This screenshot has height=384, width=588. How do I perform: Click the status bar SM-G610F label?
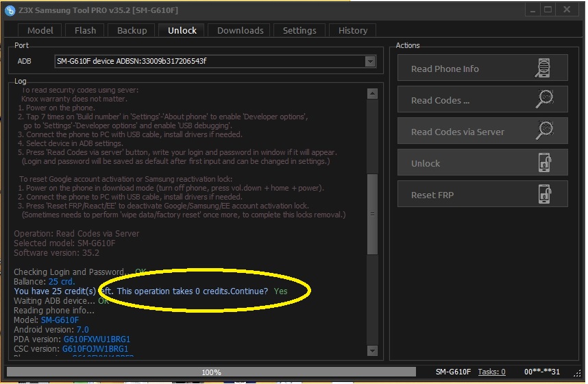pyautogui.click(x=452, y=372)
